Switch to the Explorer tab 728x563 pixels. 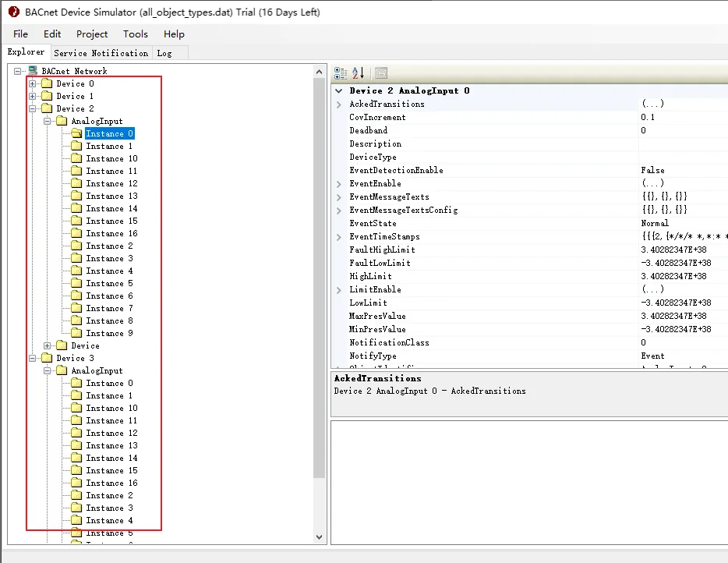point(26,52)
